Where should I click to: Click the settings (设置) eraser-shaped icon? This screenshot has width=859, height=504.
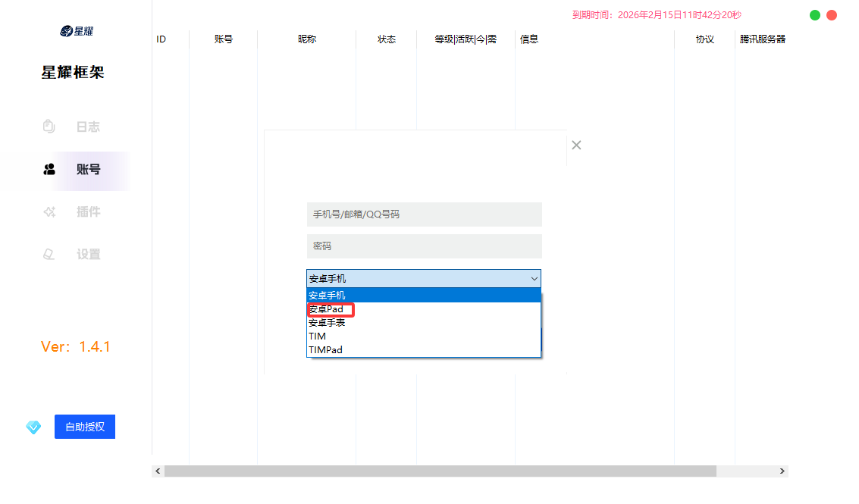pos(49,255)
